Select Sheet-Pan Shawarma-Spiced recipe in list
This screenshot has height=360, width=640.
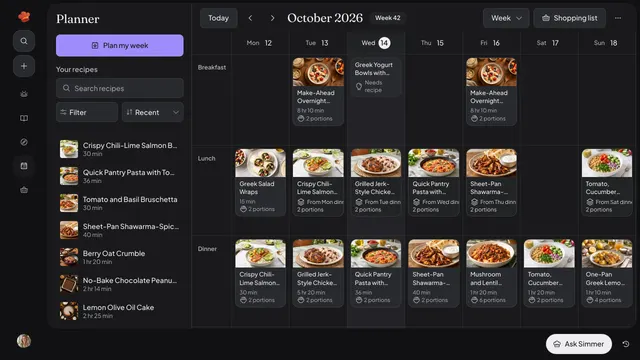120,230
